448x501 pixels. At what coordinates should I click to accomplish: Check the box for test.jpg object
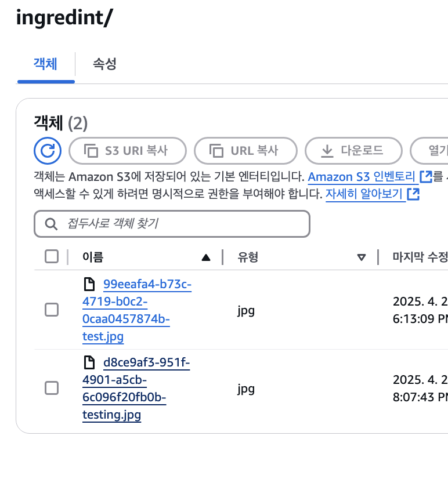tap(52, 310)
